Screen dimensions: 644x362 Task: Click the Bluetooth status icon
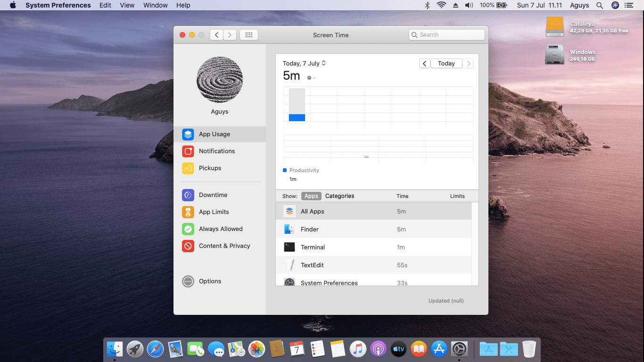[x=428, y=5]
